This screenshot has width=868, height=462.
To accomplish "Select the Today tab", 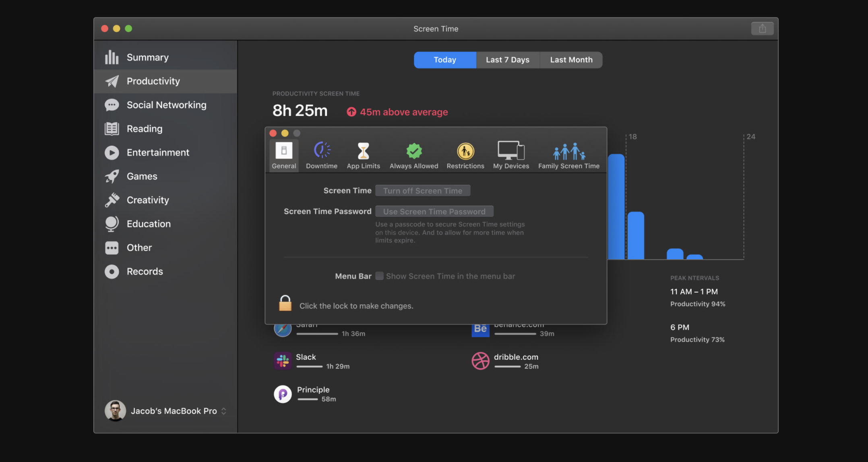I will click(x=444, y=60).
